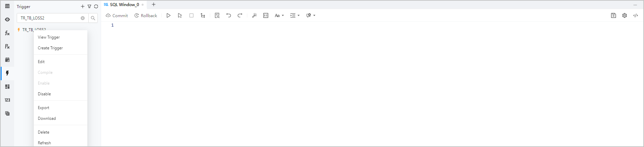644x147 pixels.
Task: Open the Function list in the sidebar
Action: pos(7,33)
